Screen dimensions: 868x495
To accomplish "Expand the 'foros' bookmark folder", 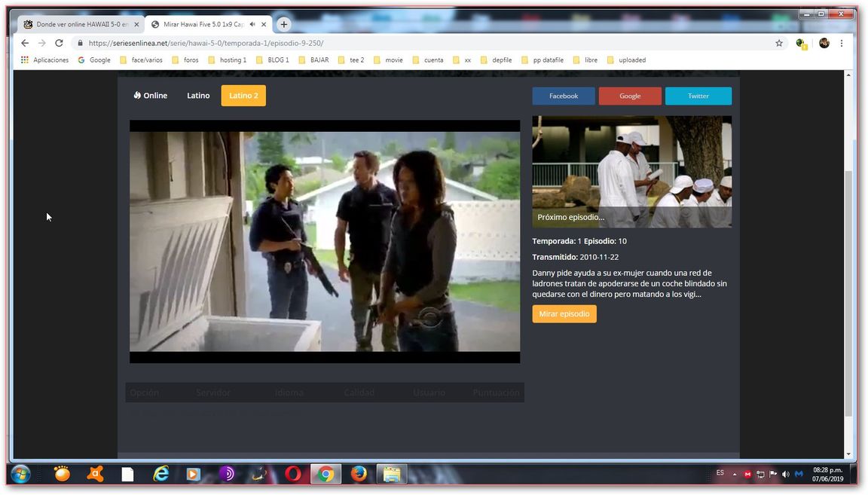I will pyautogui.click(x=185, y=60).
